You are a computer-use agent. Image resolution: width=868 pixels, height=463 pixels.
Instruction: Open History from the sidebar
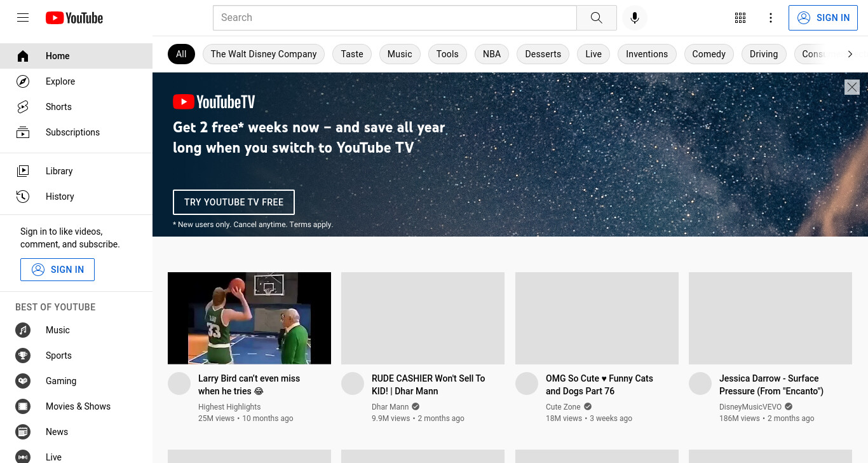[x=76, y=197]
